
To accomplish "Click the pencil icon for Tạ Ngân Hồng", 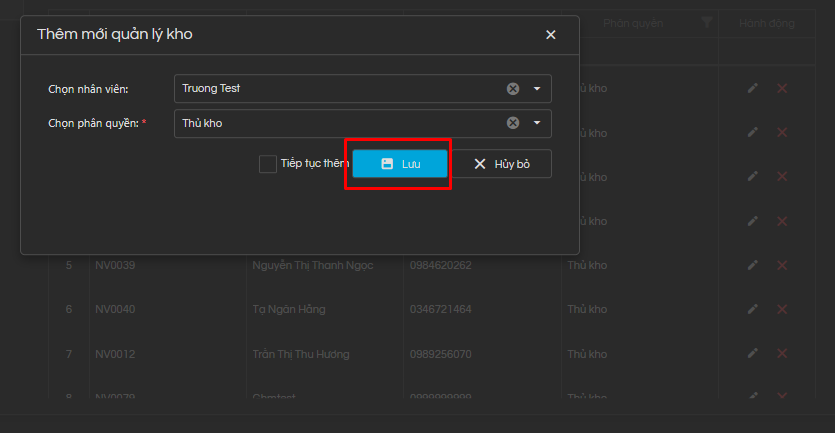I will tap(752, 310).
